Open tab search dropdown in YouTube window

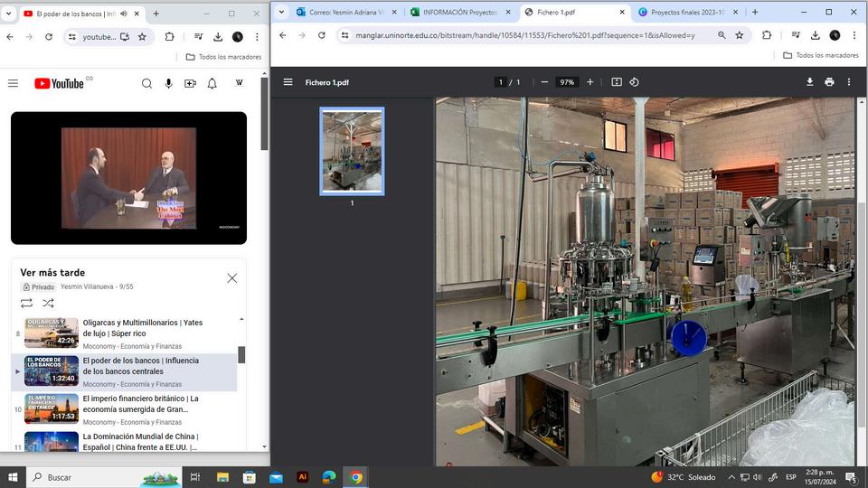(x=9, y=14)
